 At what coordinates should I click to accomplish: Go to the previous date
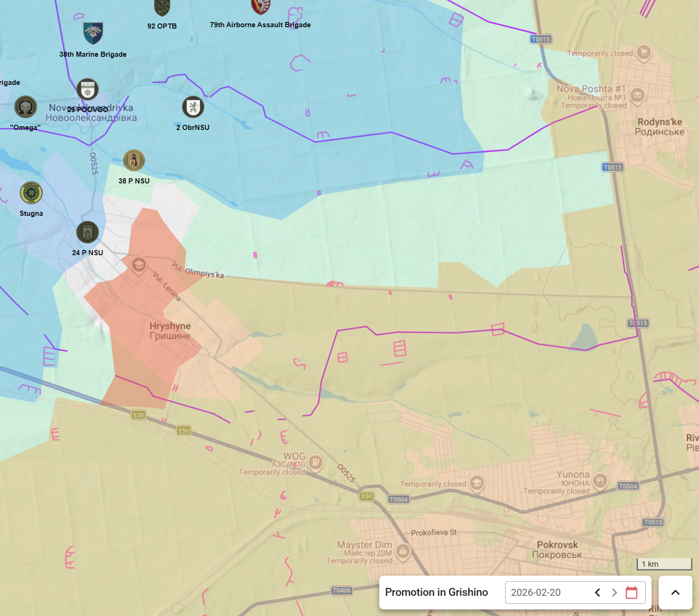coord(598,593)
